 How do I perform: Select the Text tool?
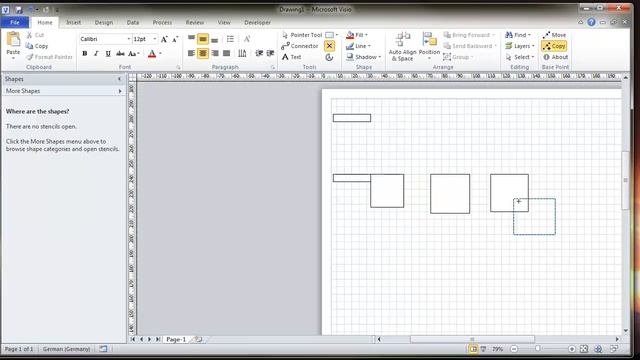click(x=291, y=57)
